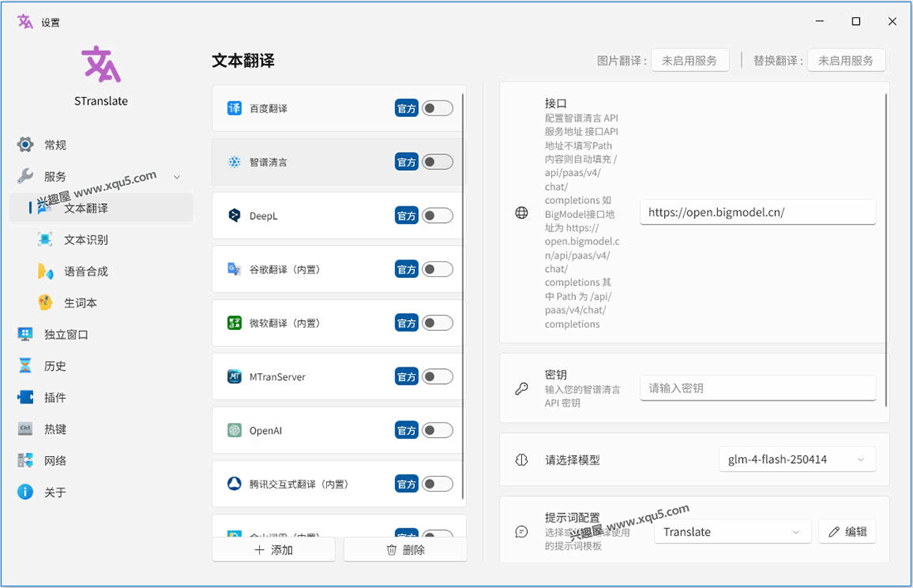Click the DeepL service icon
This screenshot has width=913, height=588.
point(234,216)
